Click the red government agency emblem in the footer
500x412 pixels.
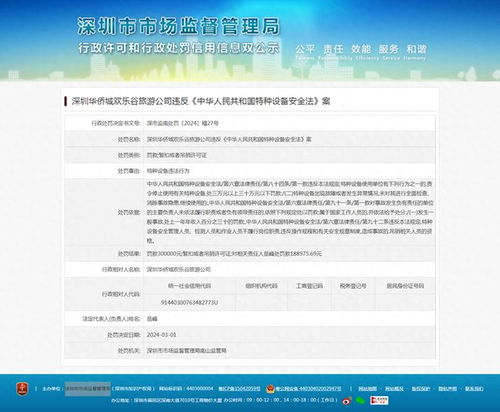click(x=22, y=389)
